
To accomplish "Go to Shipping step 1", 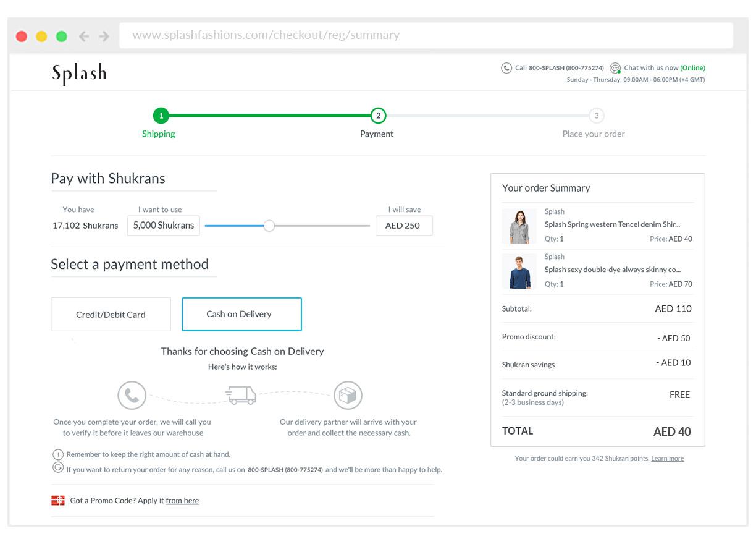I will click(x=161, y=116).
